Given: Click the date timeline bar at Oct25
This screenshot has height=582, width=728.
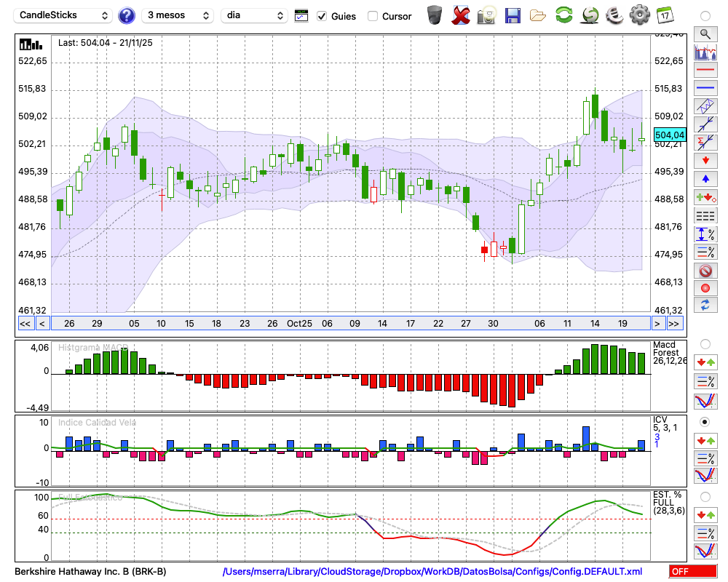Looking at the screenshot, I should (x=299, y=324).
